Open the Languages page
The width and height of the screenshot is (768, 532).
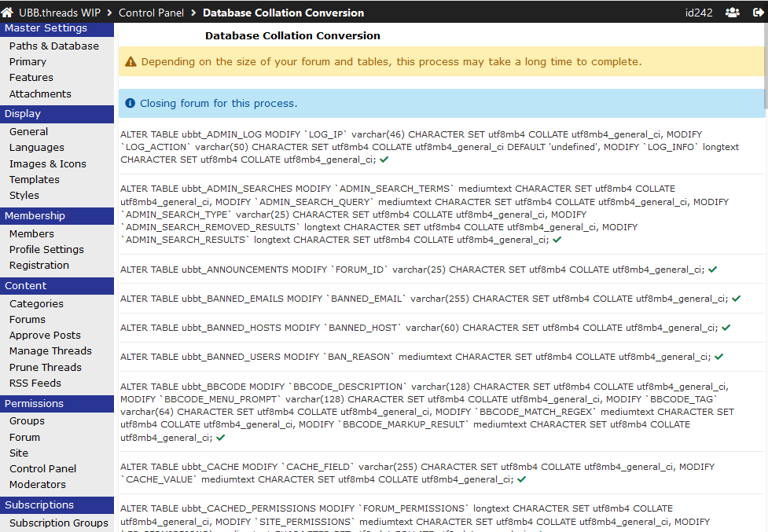pyautogui.click(x=37, y=147)
